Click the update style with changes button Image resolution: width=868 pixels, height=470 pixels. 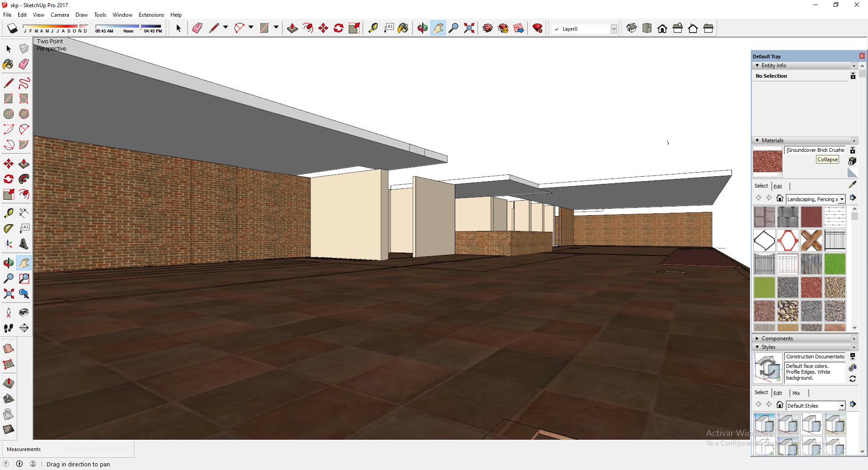[853, 379]
